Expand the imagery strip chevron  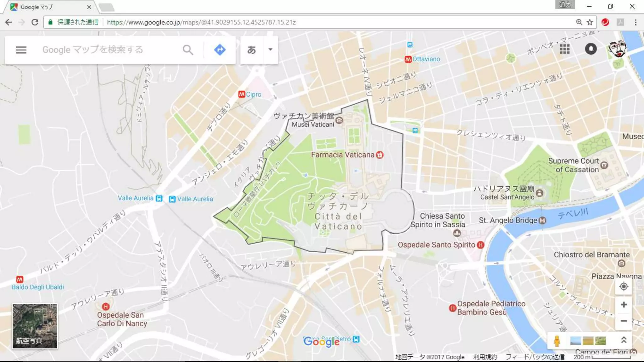tap(624, 340)
